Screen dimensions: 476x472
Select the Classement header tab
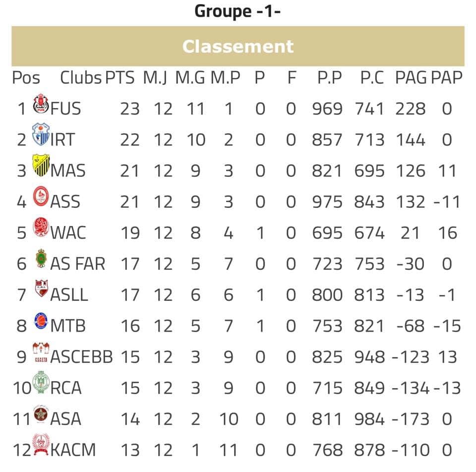(x=238, y=47)
